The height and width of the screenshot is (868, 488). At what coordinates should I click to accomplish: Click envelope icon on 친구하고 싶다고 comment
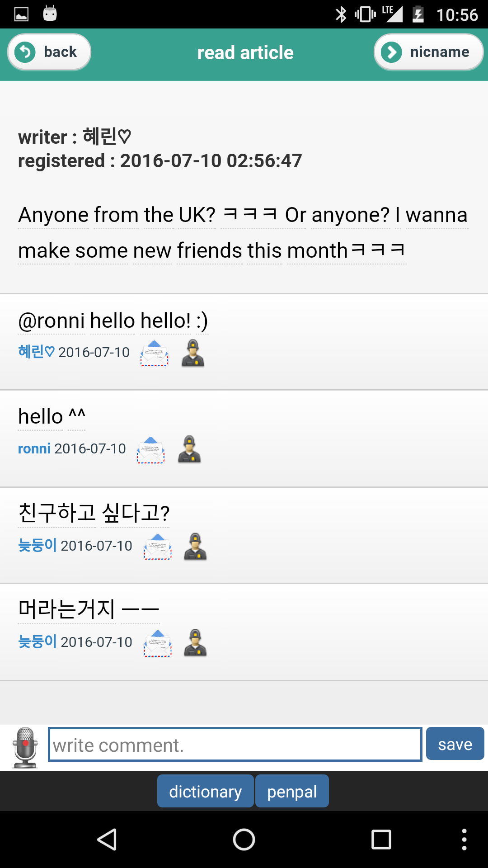[x=158, y=547]
